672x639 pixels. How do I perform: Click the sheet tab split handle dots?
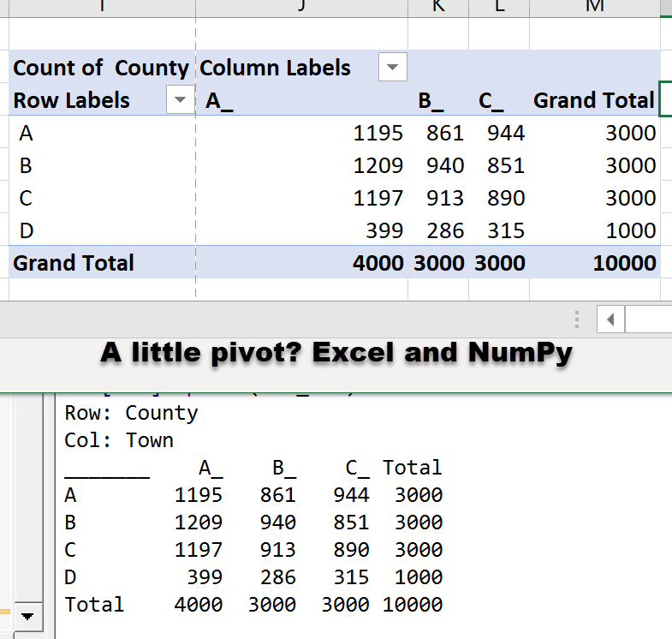pyautogui.click(x=577, y=319)
